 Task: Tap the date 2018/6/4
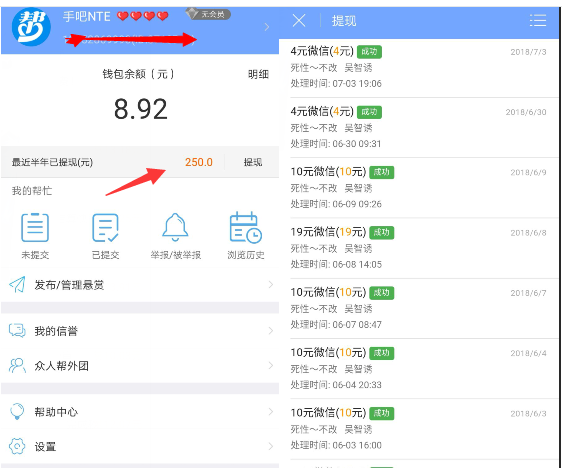[528, 353]
